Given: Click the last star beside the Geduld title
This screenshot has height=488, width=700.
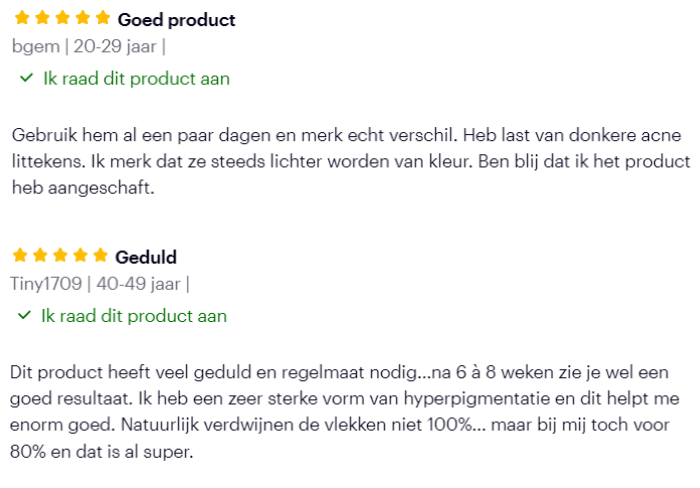Looking at the screenshot, I should click(100, 256).
